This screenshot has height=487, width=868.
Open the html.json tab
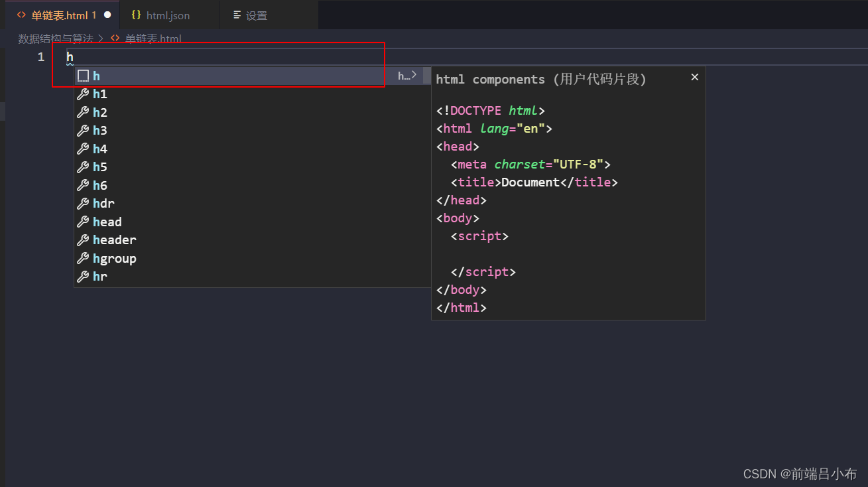click(x=168, y=15)
